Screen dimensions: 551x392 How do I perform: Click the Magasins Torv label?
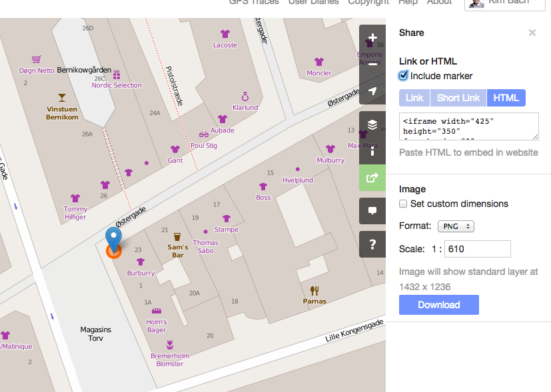(x=95, y=333)
